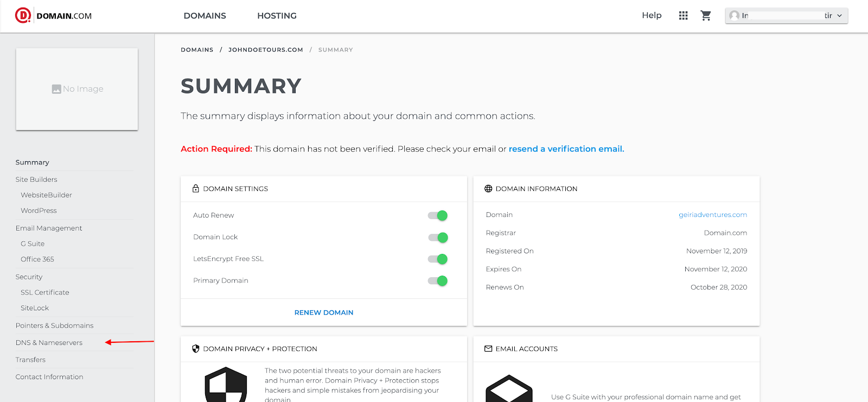Click the LetsEncrypt Free SSL label

coord(228,259)
